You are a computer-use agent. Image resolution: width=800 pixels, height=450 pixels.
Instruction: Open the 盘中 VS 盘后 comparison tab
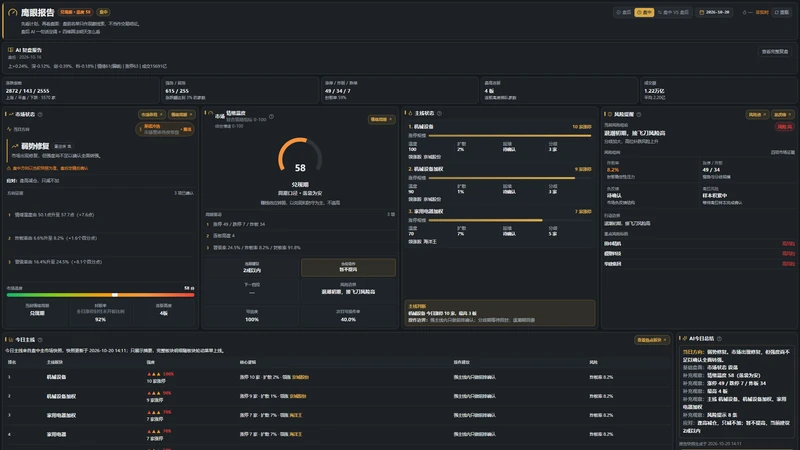(673, 12)
